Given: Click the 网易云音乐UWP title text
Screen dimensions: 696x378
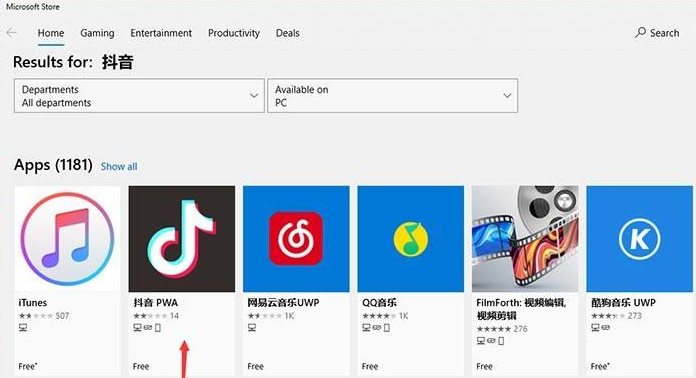Looking at the screenshot, I should [283, 303].
